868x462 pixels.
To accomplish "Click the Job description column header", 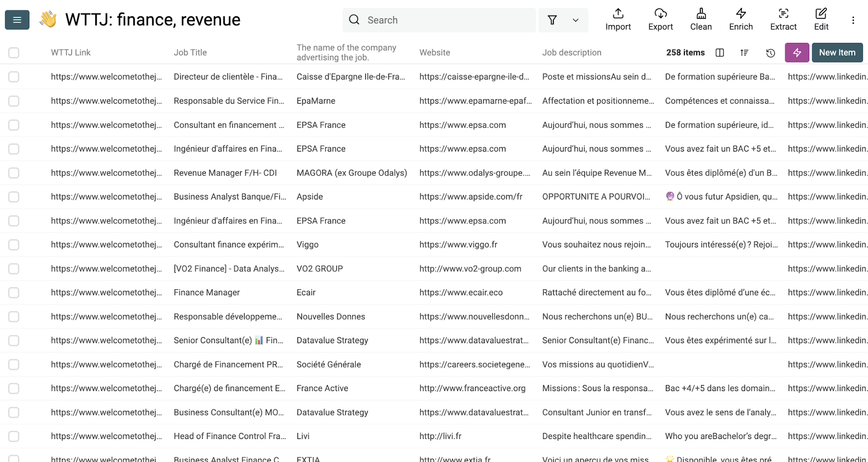I will (571, 52).
